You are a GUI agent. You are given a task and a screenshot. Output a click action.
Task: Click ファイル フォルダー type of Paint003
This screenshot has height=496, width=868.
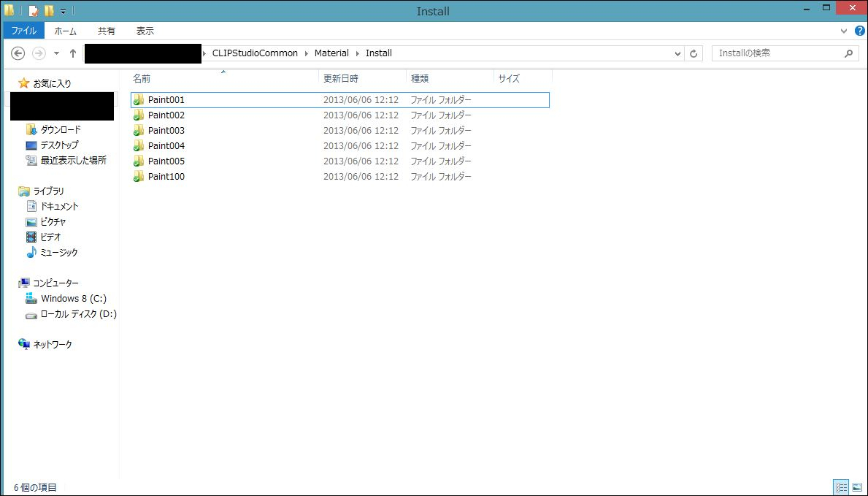point(441,131)
